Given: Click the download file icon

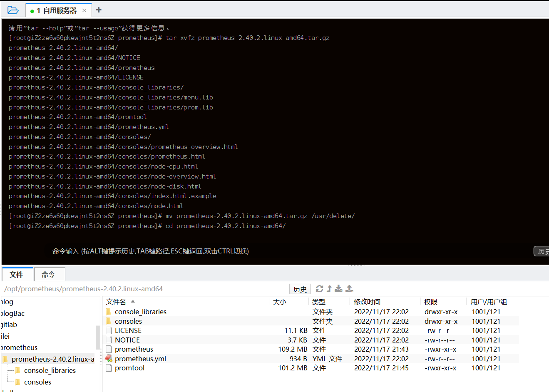Looking at the screenshot, I should tap(339, 288).
